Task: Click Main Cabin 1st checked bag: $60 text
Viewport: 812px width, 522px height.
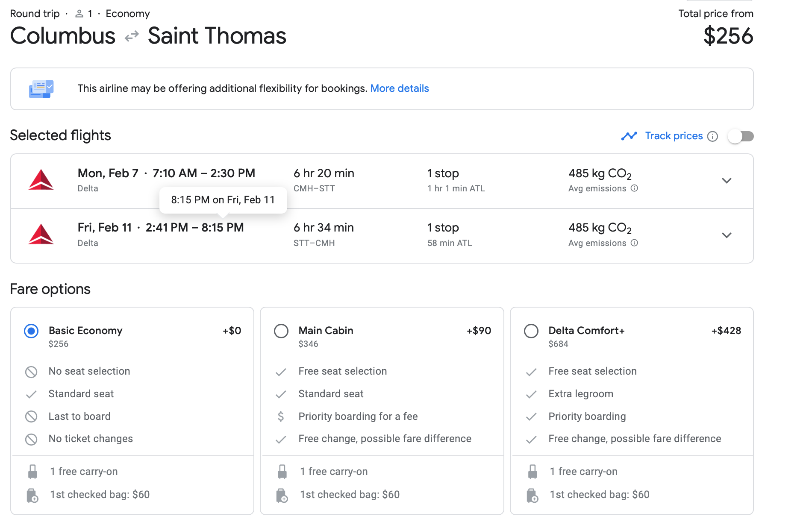Action: click(350, 495)
